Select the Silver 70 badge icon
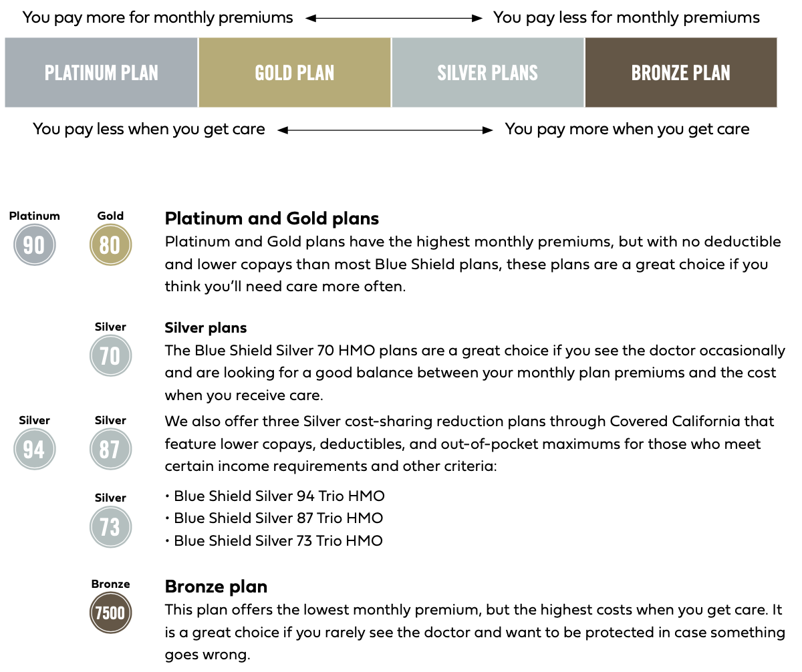This screenshot has width=802, height=672. [110, 356]
